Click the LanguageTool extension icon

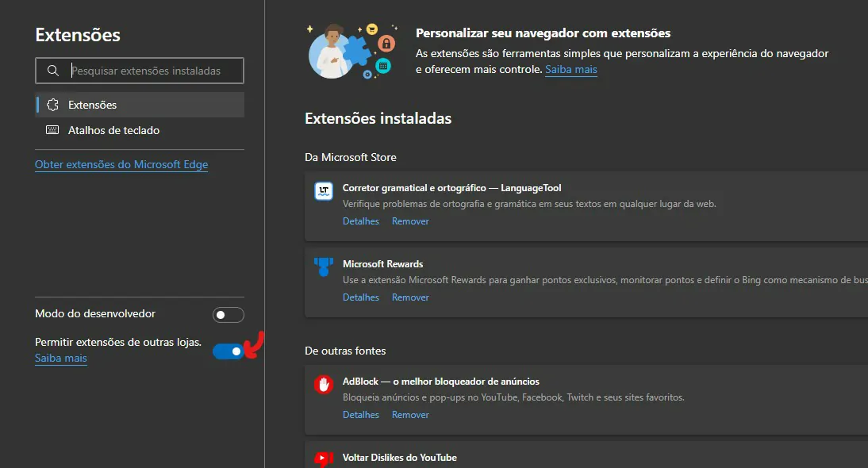324,191
